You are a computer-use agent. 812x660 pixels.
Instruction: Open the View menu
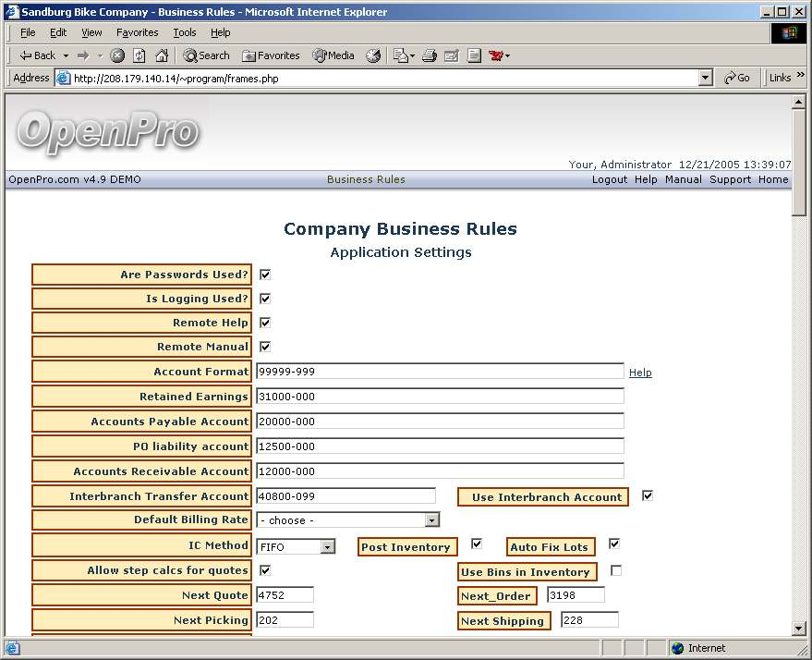91,32
